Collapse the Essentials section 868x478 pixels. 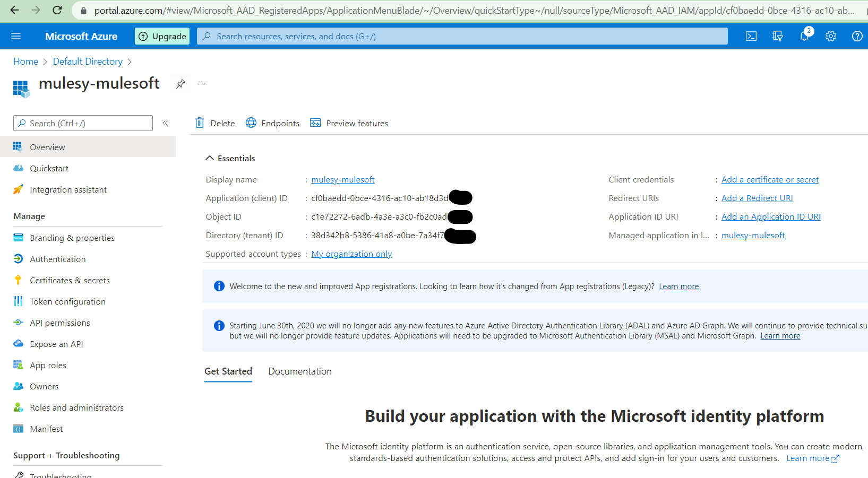[210, 158]
